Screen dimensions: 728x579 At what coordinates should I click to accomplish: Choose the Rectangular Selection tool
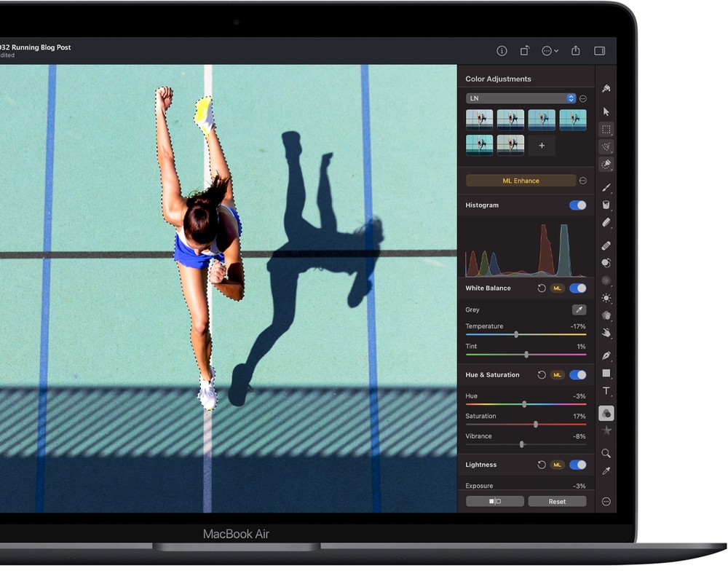tap(606, 130)
